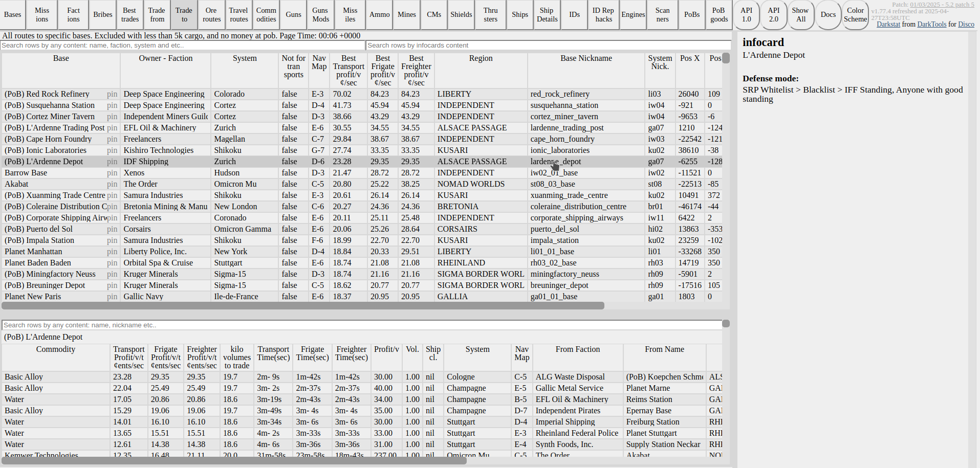Open the Guns tab
980x468 pixels.
pos(294,15)
